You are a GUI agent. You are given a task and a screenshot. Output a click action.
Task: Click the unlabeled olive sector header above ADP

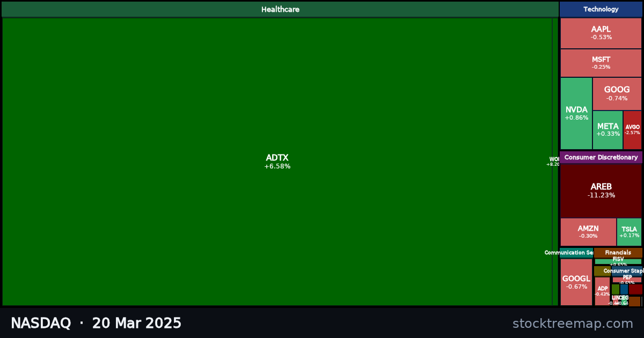(602, 271)
